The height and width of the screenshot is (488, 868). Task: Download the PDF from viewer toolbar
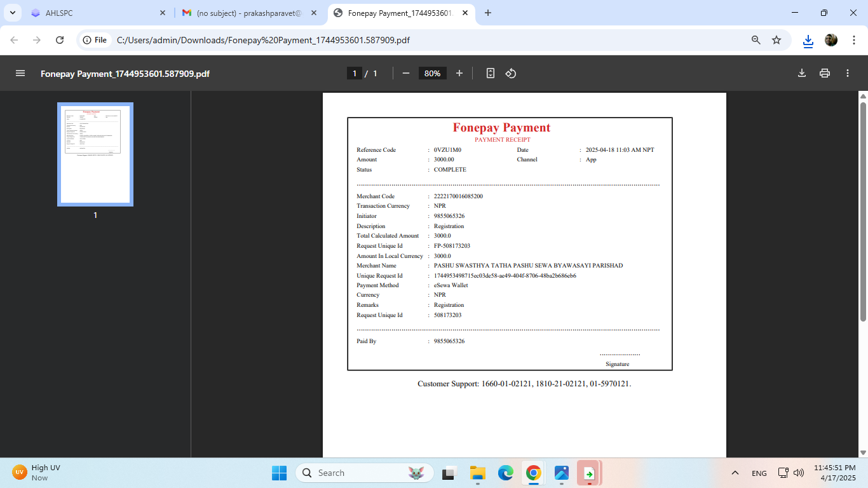pyautogui.click(x=802, y=73)
